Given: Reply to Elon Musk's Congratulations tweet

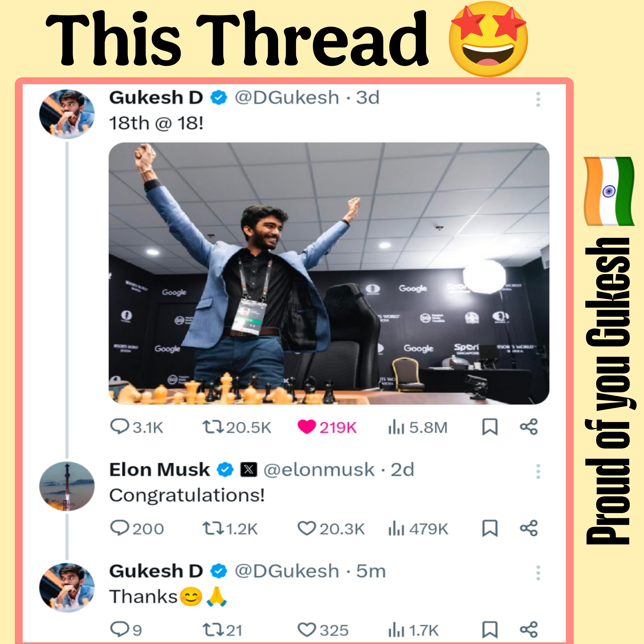Looking at the screenshot, I should (x=137, y=528).
